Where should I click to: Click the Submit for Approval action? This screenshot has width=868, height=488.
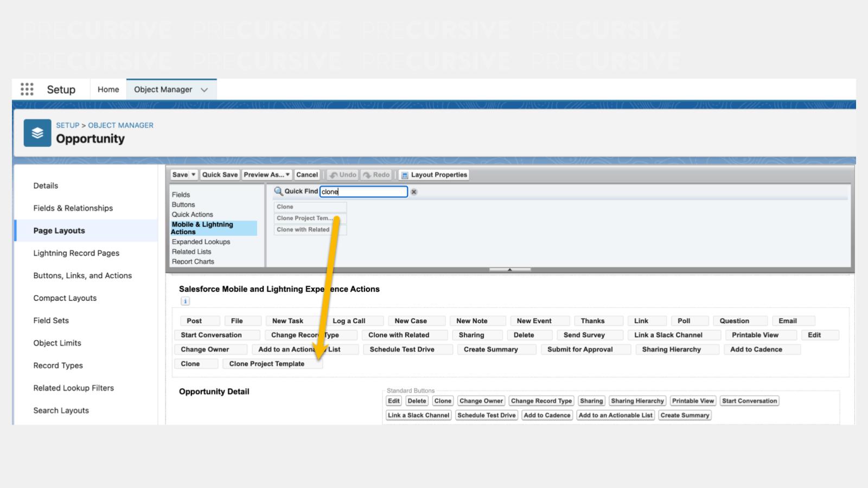[586, 349]
